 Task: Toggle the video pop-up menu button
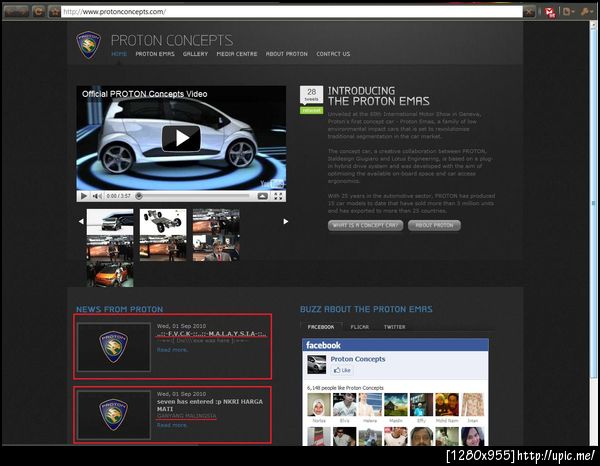[262, 196]
